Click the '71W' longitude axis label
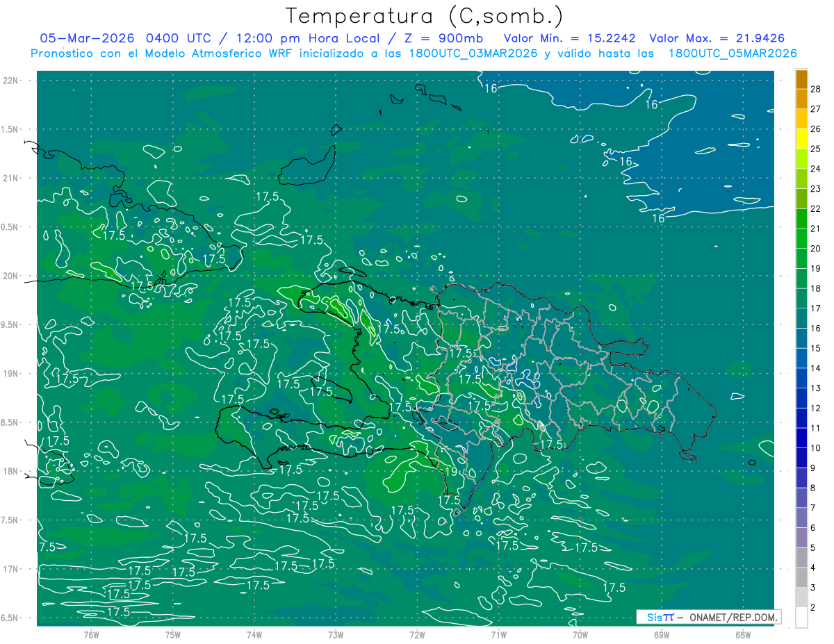This screenshot has width=834, height=644. click(x=498, y=635)
